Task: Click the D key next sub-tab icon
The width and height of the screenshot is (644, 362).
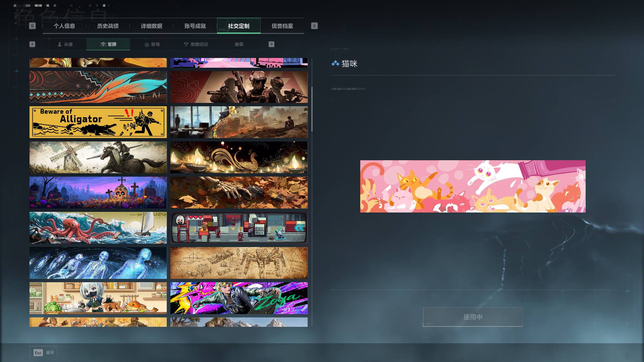Action: (x=271, y=44)
